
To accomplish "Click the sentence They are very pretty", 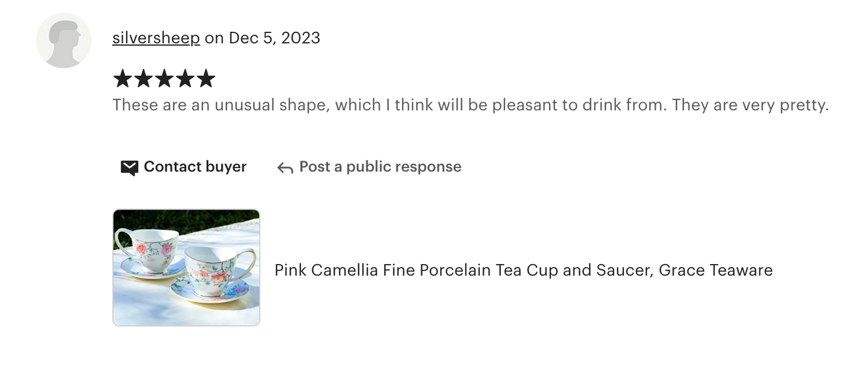I will 750,105.
